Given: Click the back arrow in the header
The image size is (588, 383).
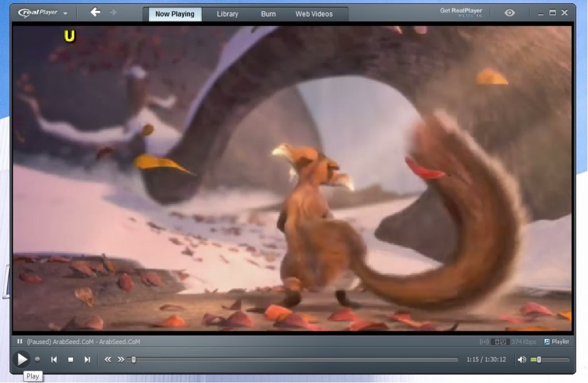Looking at the screenshot, I should pos(95,13).
